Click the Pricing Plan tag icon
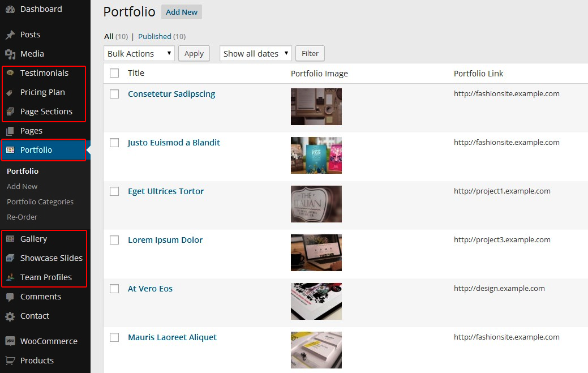The width and height of the screenshot is (588, 373). click(x=10, y=93)
